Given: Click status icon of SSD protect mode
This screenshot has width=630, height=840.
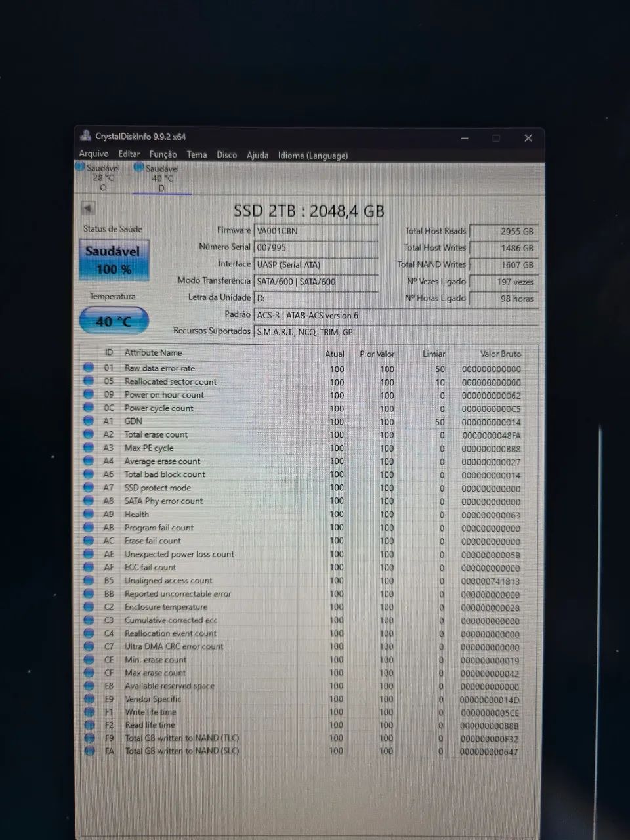Looking at the screenshot, I should (x=89, y=487).
